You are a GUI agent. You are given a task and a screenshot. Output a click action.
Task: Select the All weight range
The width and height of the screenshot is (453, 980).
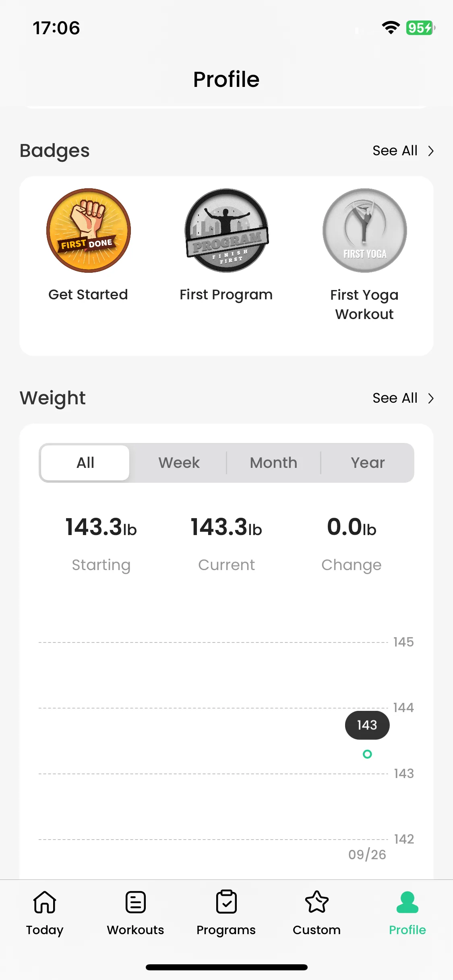(85, 463)
